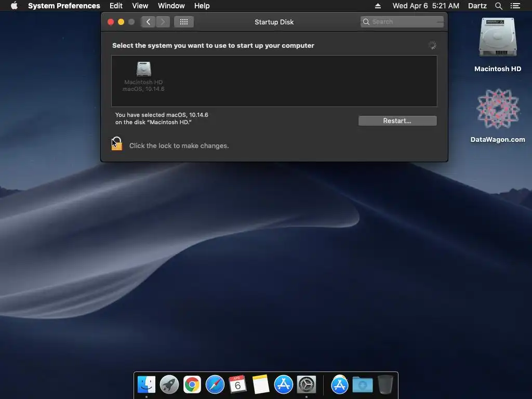Close the Startup Disk window
Screen dimensions: 532x399
click(x=111, y=22)
